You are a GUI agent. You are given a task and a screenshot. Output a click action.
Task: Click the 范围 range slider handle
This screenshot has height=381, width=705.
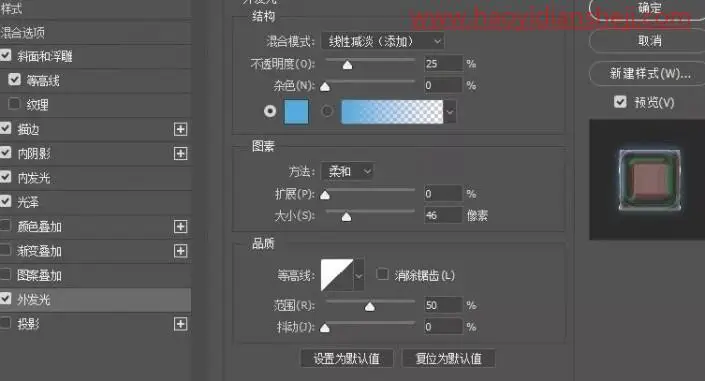click(370, 307)
